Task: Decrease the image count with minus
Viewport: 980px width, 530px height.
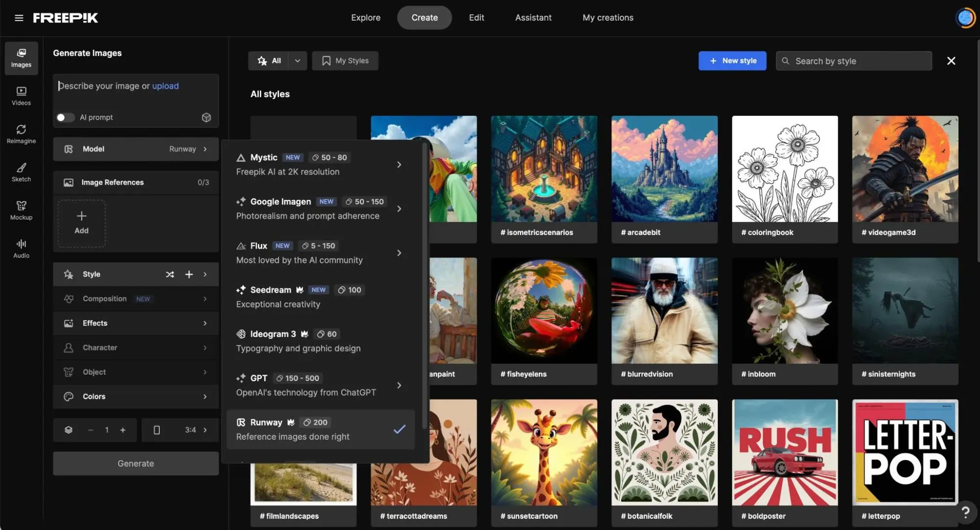Action: [x=91, y=430]
